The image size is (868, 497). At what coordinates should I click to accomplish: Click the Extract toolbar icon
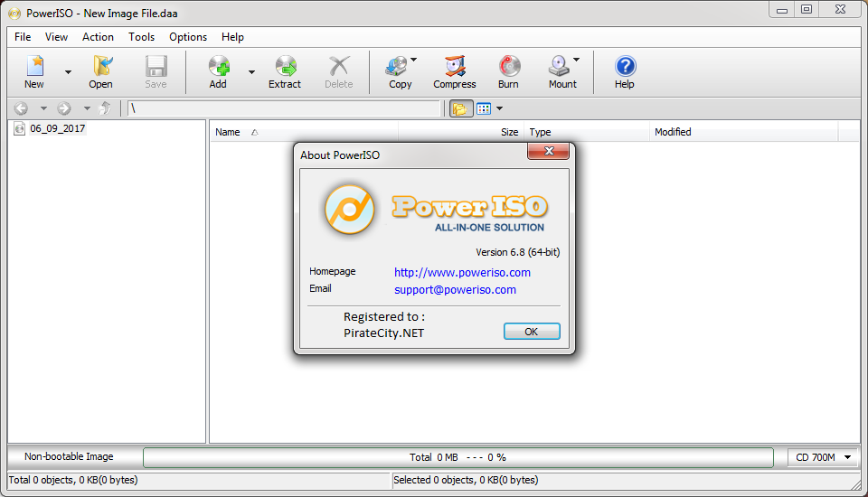(286, 66)
